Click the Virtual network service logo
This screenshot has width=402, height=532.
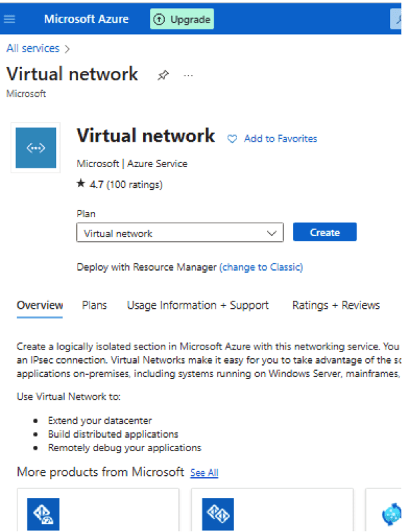[x=35, y=148]
